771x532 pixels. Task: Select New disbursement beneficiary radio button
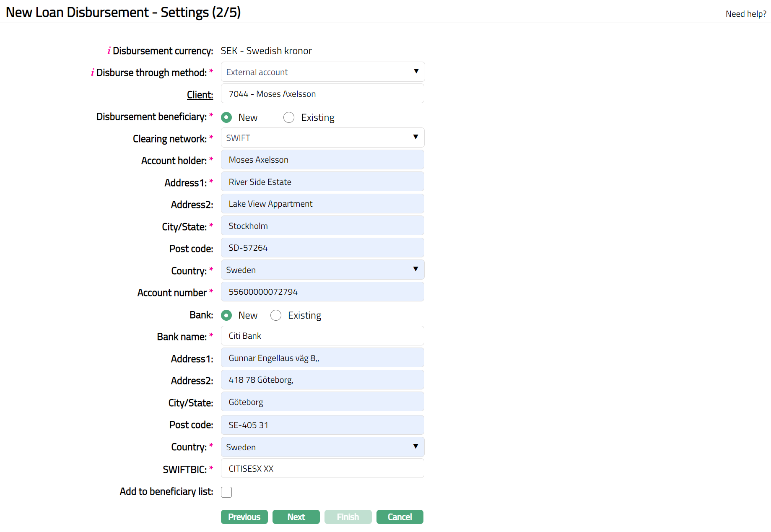[226, 117]
